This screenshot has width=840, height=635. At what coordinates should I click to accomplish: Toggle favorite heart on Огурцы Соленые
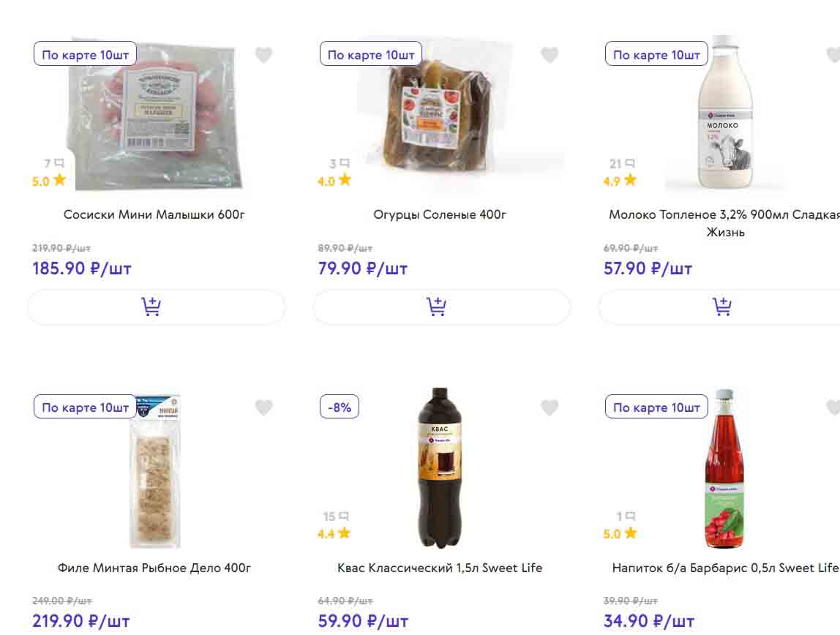tap(550, 55)
